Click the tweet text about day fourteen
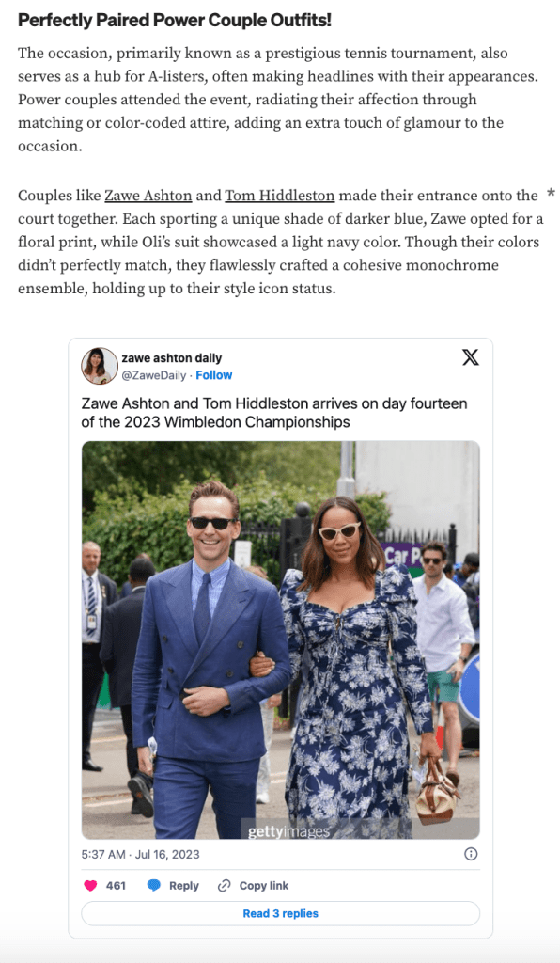 coord(274,413)
